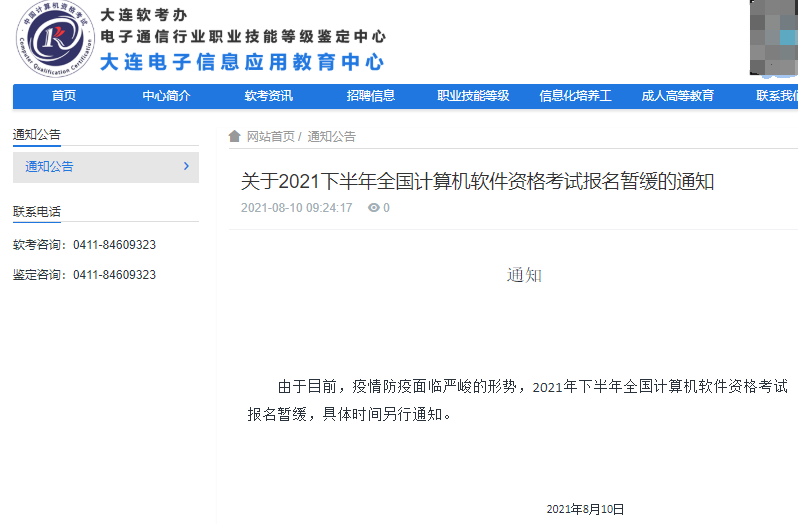Click the circular Dalian software exam logo
Screen dimensions: 798x524
(x=55, y=40)
